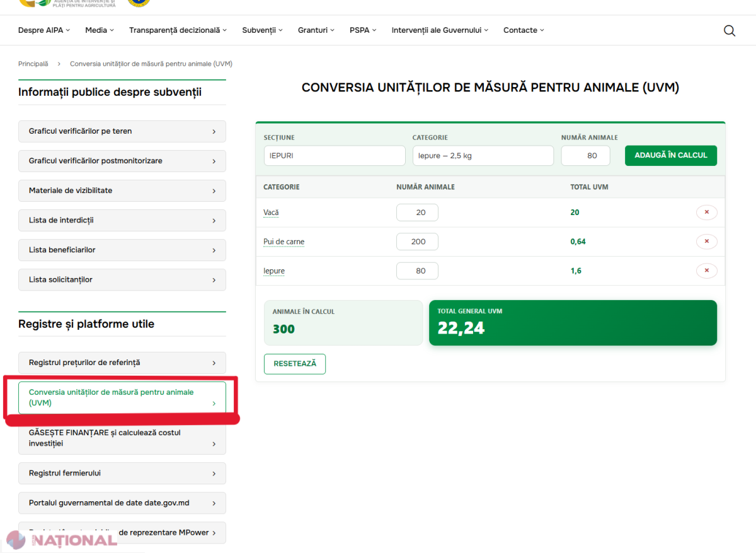Open Graficul verificărilor postmonitorizare
This screenshot has height=553, width=756.
[122, 161]
